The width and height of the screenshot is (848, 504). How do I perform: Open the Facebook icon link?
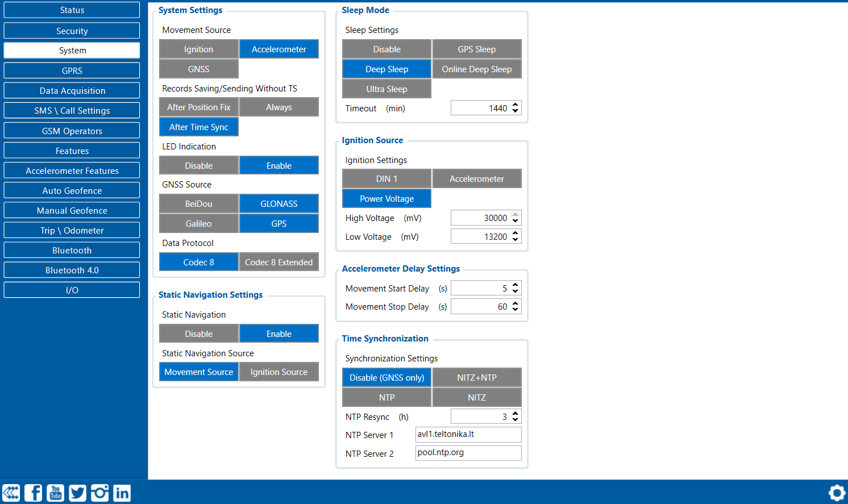33,493
